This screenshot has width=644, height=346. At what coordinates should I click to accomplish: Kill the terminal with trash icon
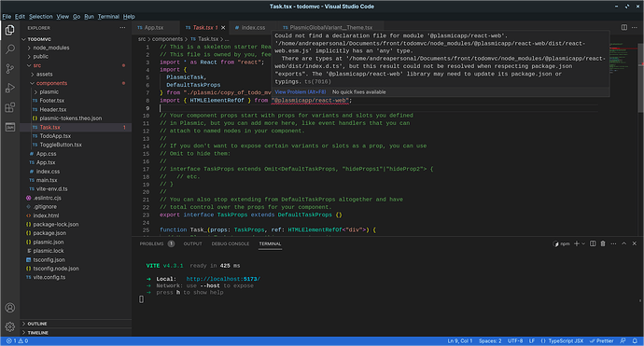pos(603,243)
